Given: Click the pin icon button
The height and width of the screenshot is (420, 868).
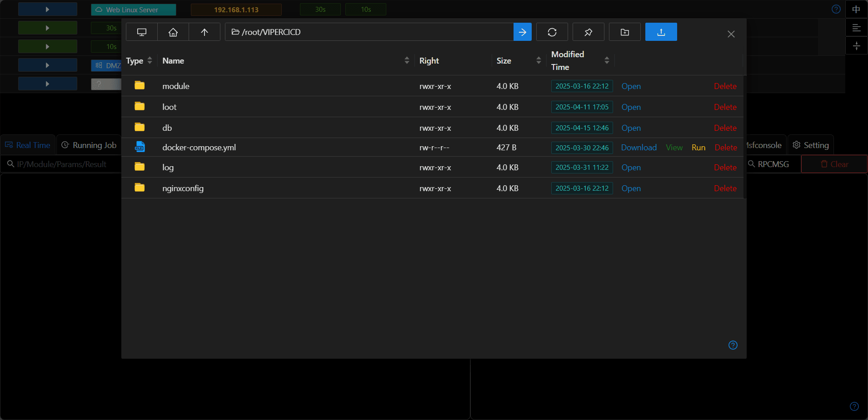Looking at the screenshot, I should coord(589,32).
